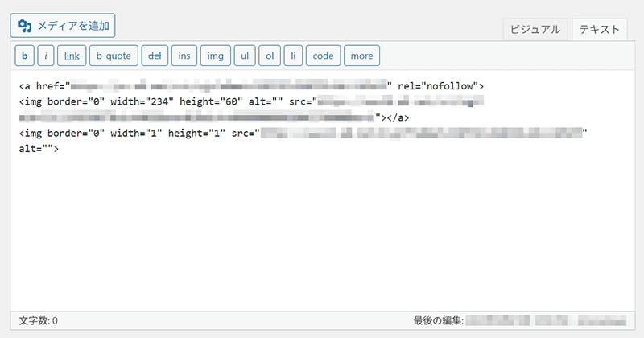The image size is (644, 338).
Task: Insert the more tag
Action: click(361, 56)
